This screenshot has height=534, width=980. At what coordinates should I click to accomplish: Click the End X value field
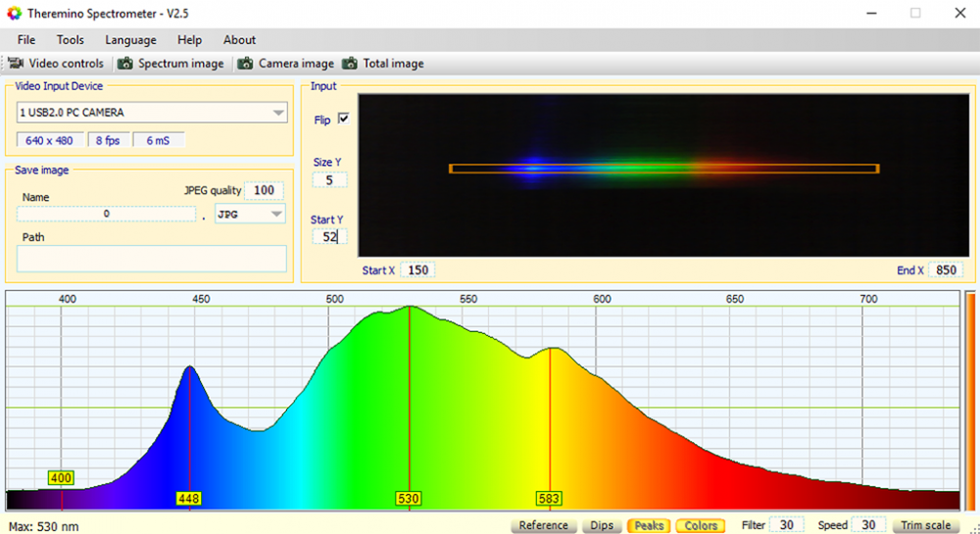pyautogui.click(x=946, y=269)
